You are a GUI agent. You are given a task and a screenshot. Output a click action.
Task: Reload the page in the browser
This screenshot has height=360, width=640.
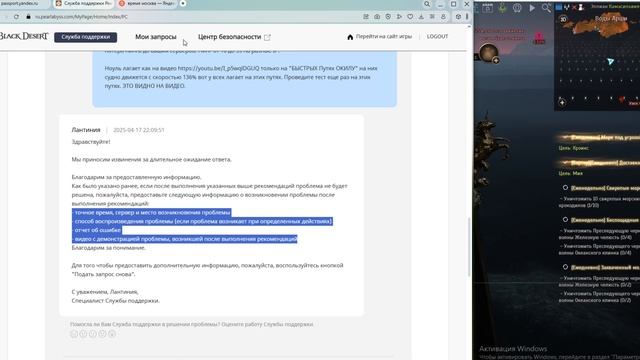point(16,17)
